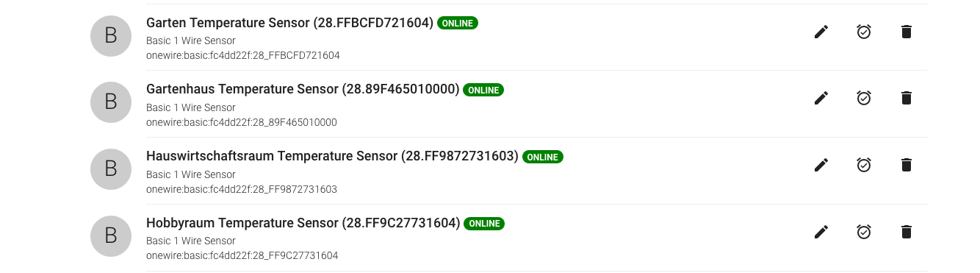Delete the Gartenhaus Temperature Sensor

click(907, 98)
